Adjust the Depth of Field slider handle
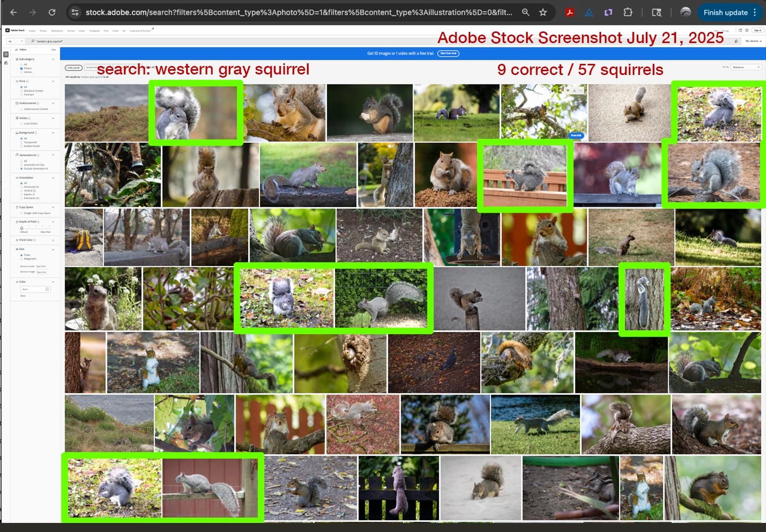The height and width of the screenshot is (532, 766). [x=22, y=228]
